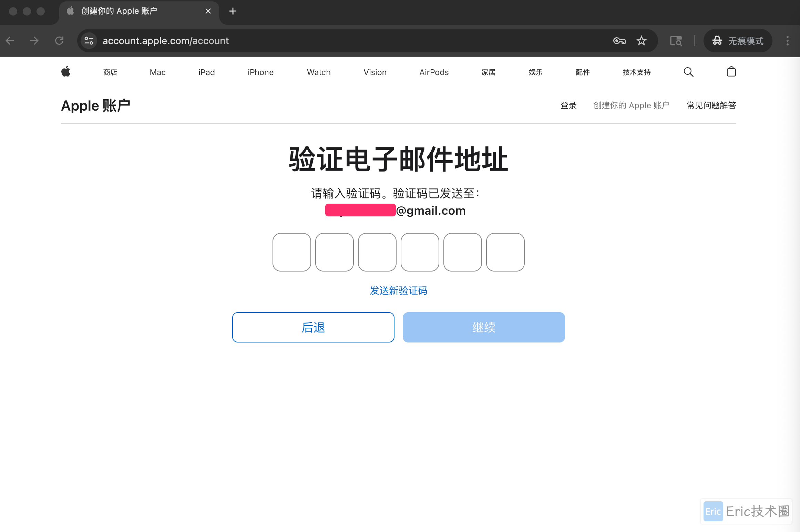
Task: Click the 无痕模式 incognito indicator
Action: point(738,41)
